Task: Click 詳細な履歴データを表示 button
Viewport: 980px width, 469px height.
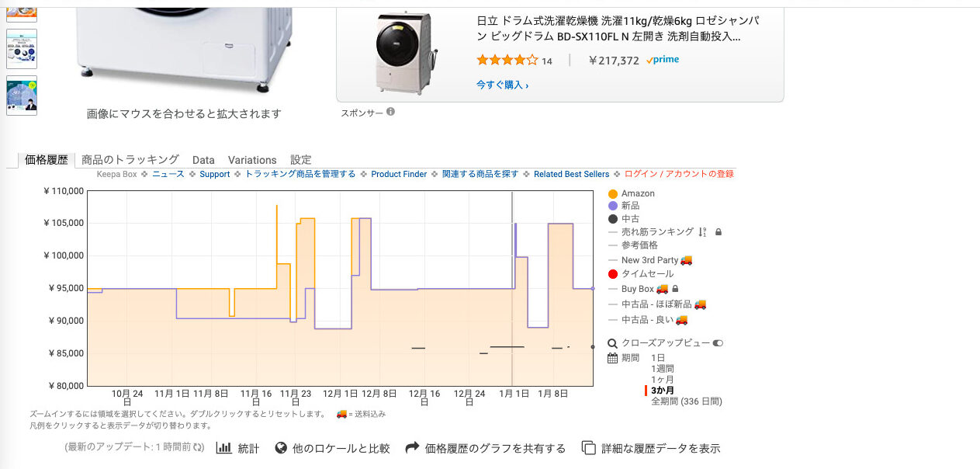Action: coord(660,448)
